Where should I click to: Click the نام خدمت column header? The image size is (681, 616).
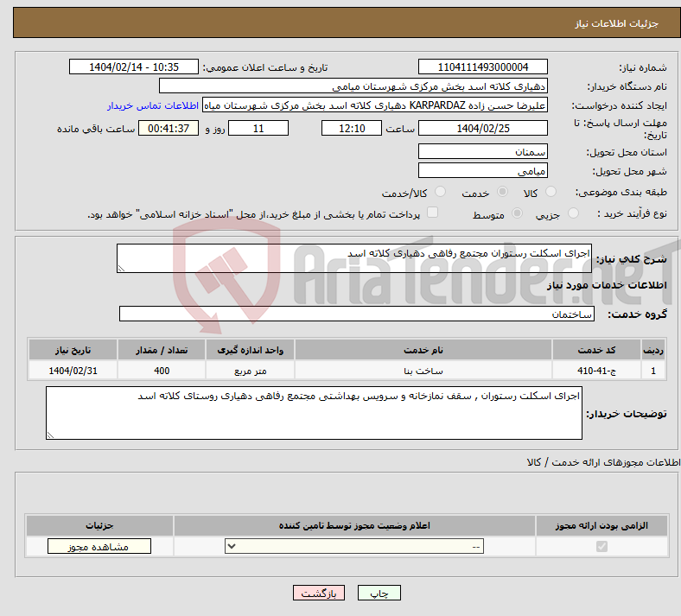(x=423, y=350)
